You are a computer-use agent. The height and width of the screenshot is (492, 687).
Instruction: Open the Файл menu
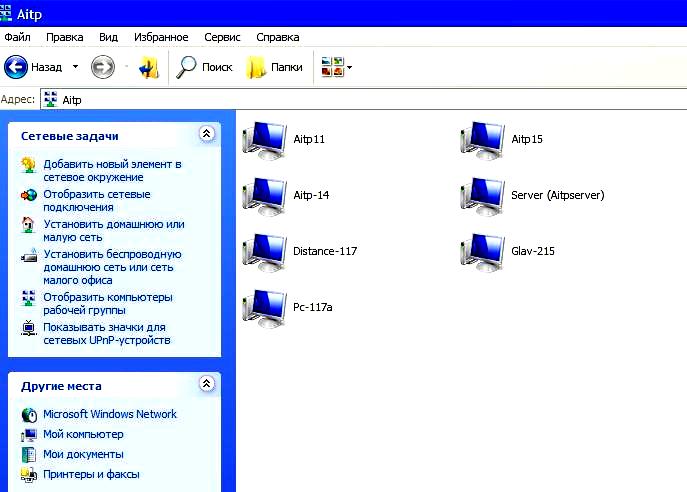pyautogui.click(x=18, y=37)
